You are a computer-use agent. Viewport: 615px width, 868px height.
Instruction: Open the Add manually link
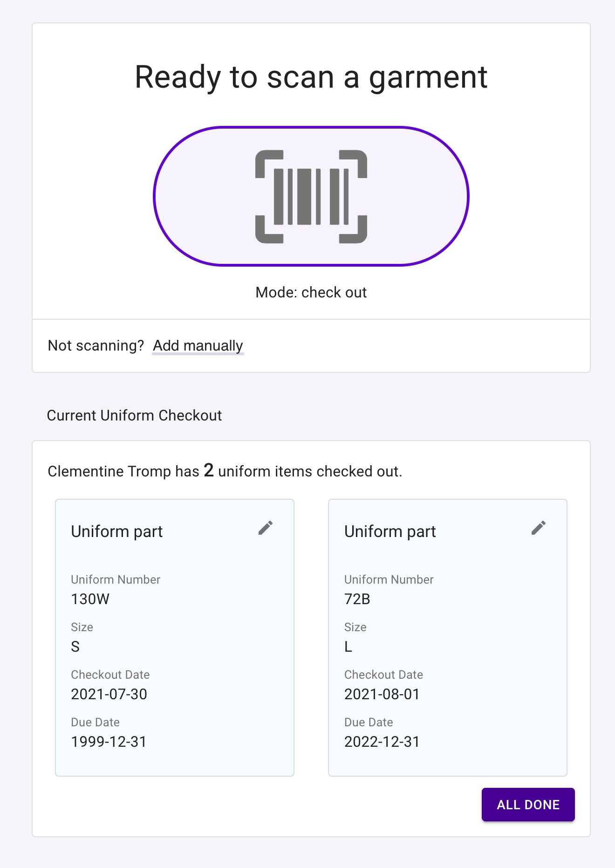click(x=198, y=345)
